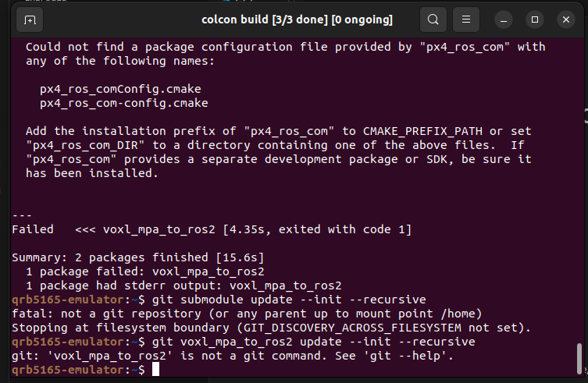Screen dimensions: 588x383
Task: Click the Failed voxl_mpa_to_ros2 line
Action: tap(212, 229)
